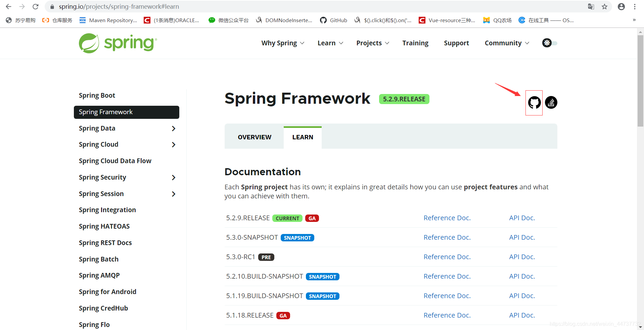Expand Community navigation menu
This screenshot has width=644, height=330.
click(x=507, y=43)
